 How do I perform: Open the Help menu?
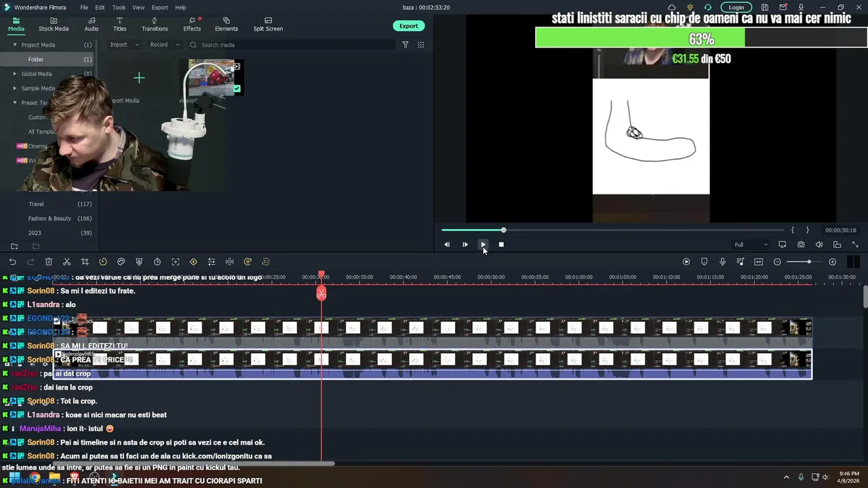pos(180,7)
